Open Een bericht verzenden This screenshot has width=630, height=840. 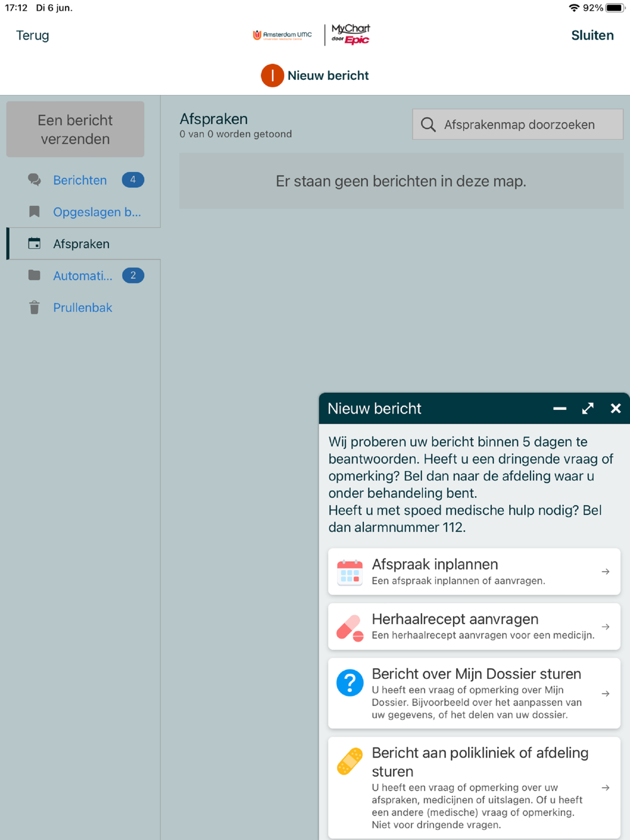click(75, 129)
